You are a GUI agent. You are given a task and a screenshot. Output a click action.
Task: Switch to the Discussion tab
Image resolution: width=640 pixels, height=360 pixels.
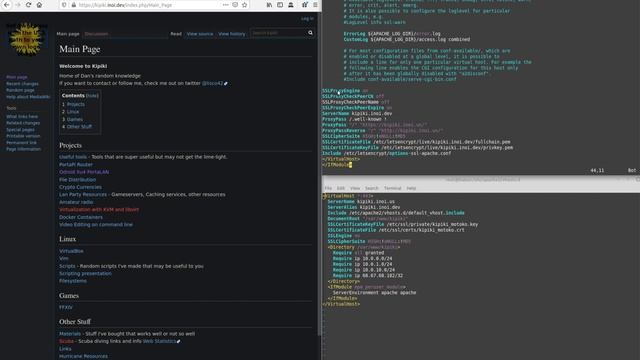coord(96,34)
